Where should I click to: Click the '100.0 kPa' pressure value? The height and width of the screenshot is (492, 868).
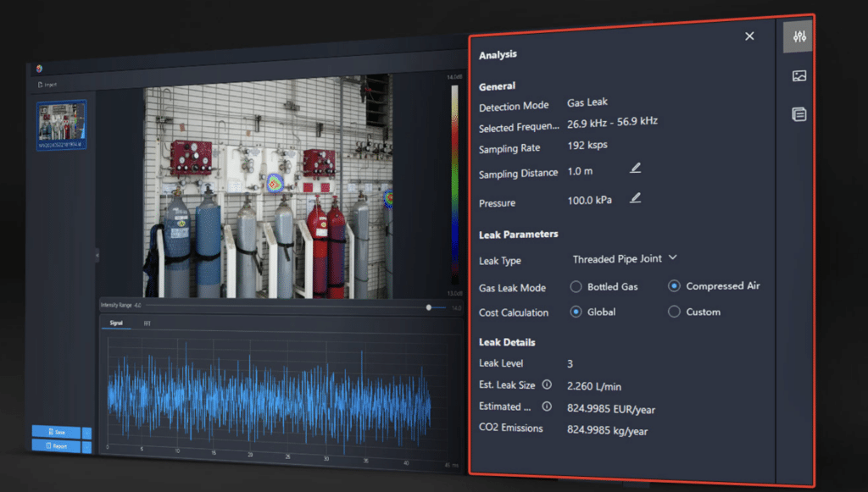[590, 201]
